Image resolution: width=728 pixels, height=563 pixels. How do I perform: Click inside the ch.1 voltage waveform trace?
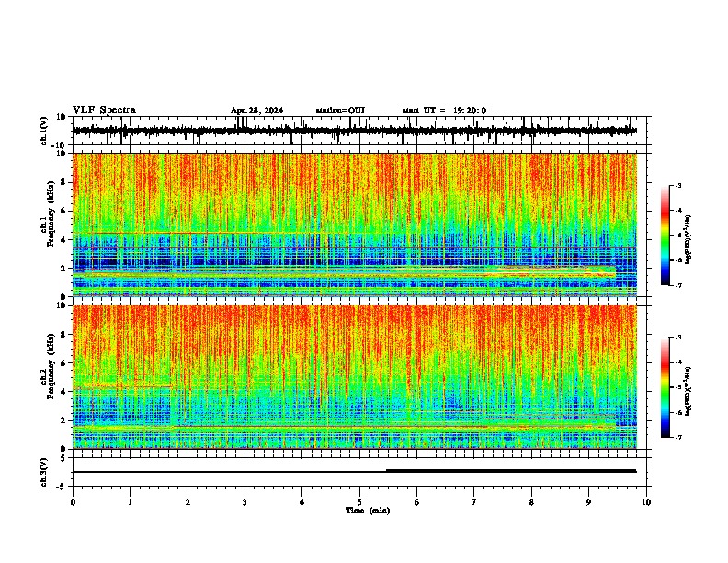[354, 131]
